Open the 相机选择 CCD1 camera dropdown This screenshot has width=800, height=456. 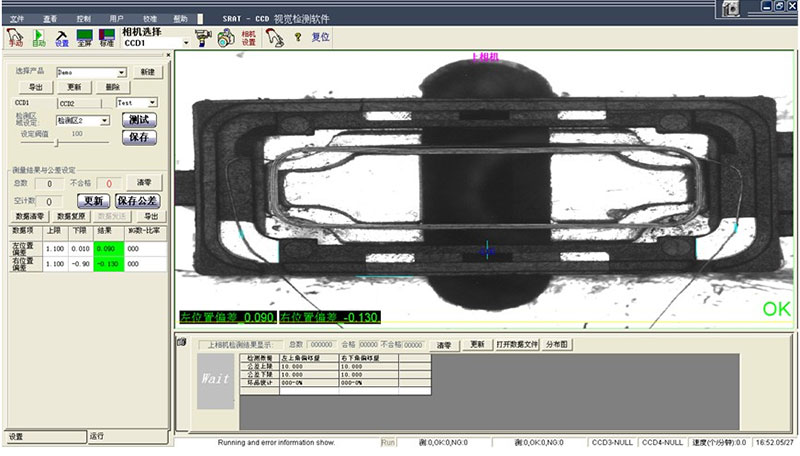coord(185,43)
